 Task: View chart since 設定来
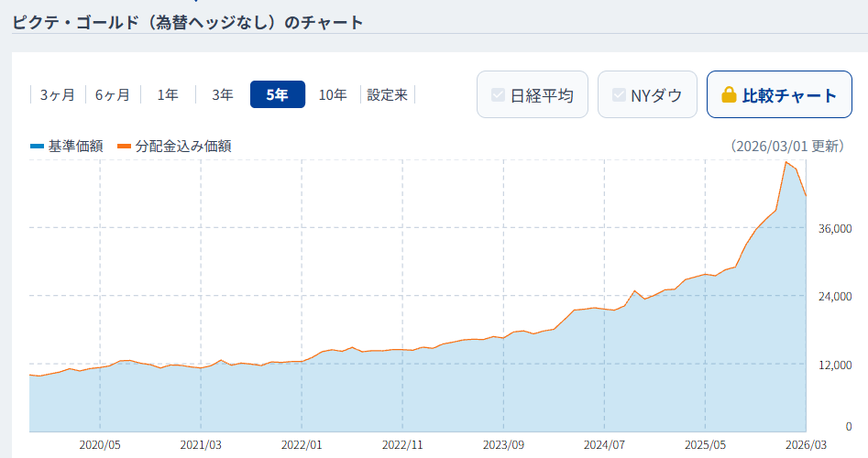click(x=388, y=94)
